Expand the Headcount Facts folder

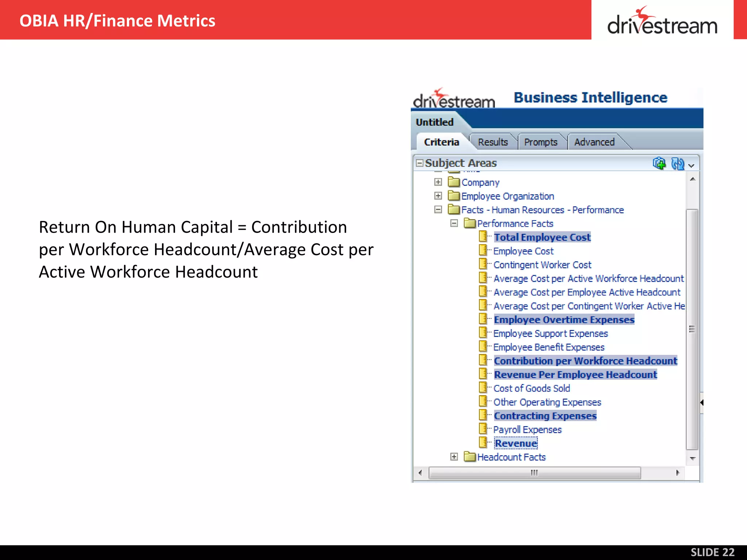point(454,456)
